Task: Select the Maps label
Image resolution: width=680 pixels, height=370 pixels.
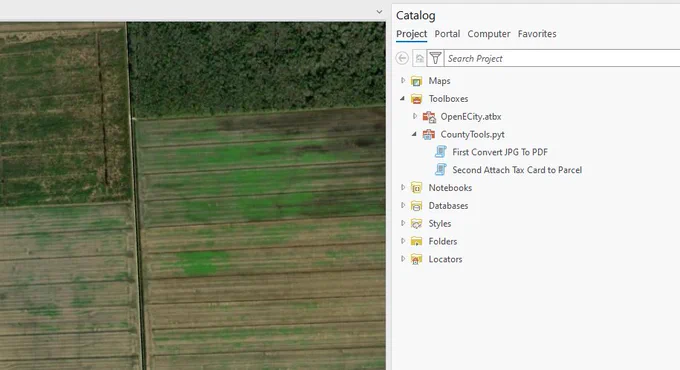Action: [439, 81]
